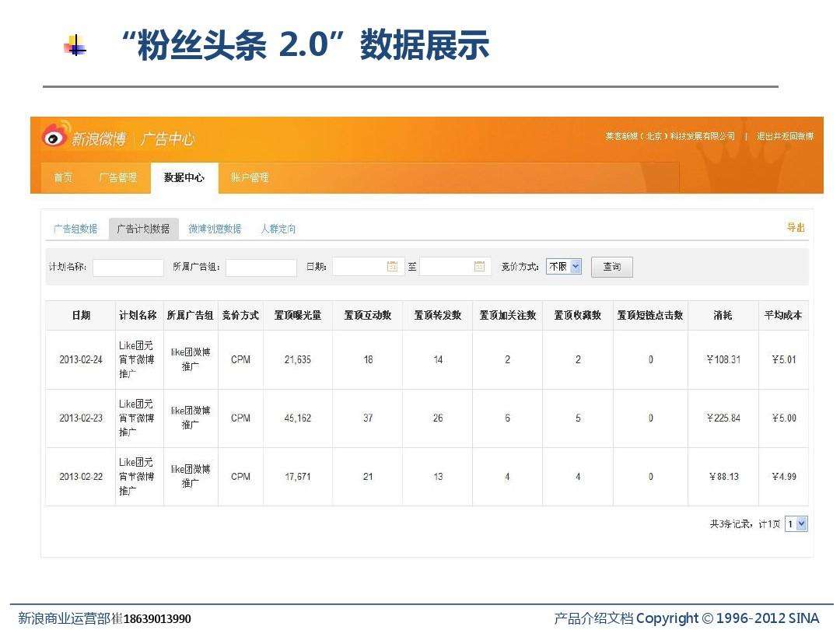Click the start date input field
Screen dimensions: 840x630
coord(367,266)
